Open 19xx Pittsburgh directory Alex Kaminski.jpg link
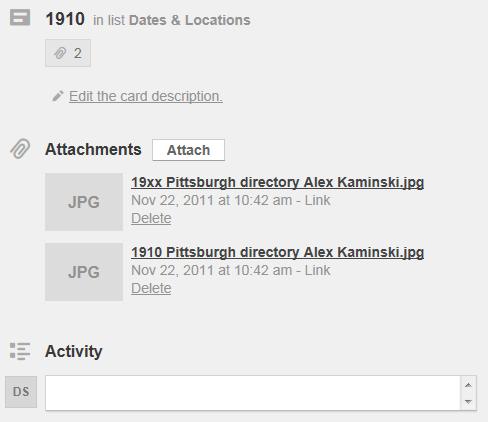The image size is (488, 422). 277,182
